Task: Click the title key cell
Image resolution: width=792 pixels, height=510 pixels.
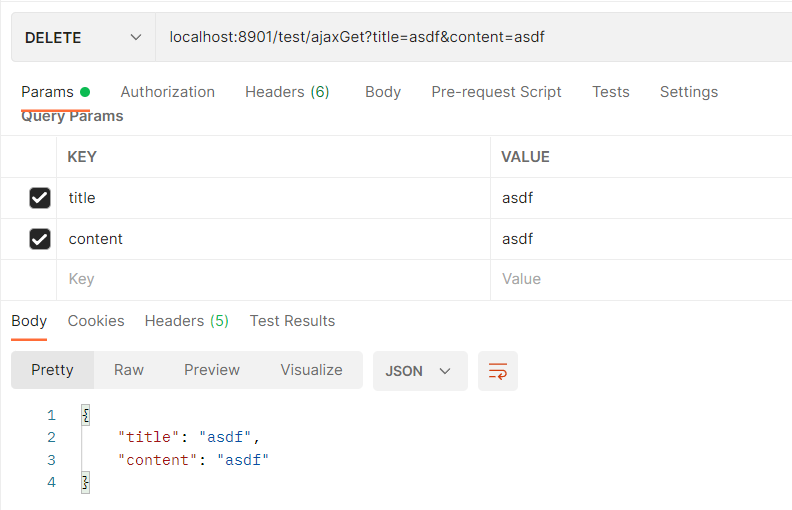Action: click(273, 198)
